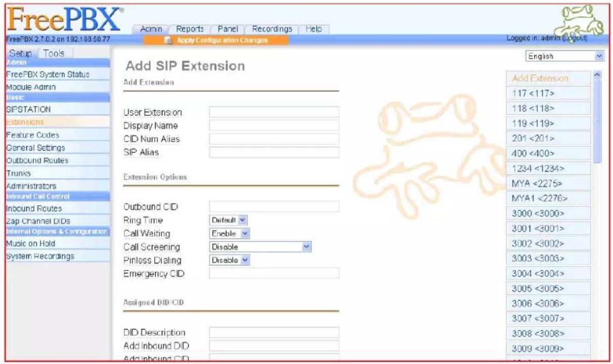Select extension 3005 <3005>
Image resolution: width=613 pixels, height=364 pixels.
coord(548,288)
